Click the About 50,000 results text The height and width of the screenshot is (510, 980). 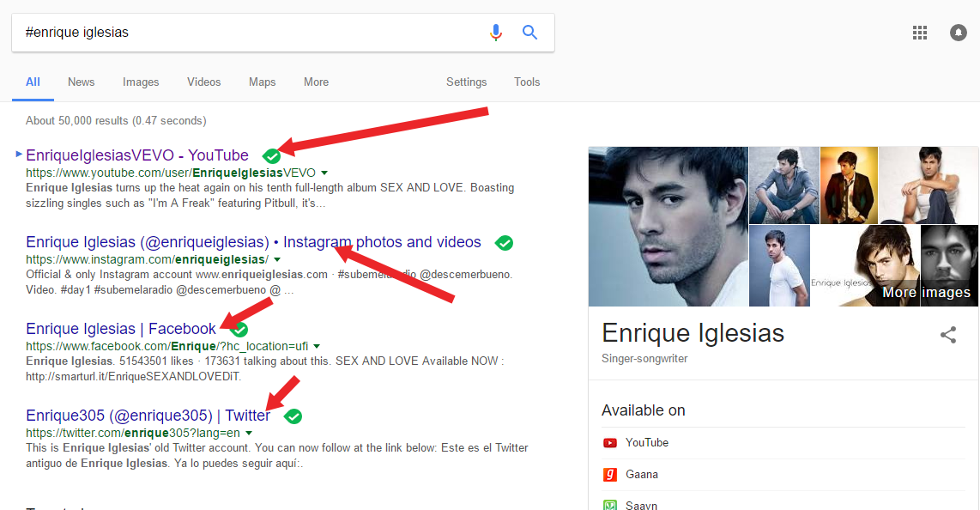(x=116, y=120)
